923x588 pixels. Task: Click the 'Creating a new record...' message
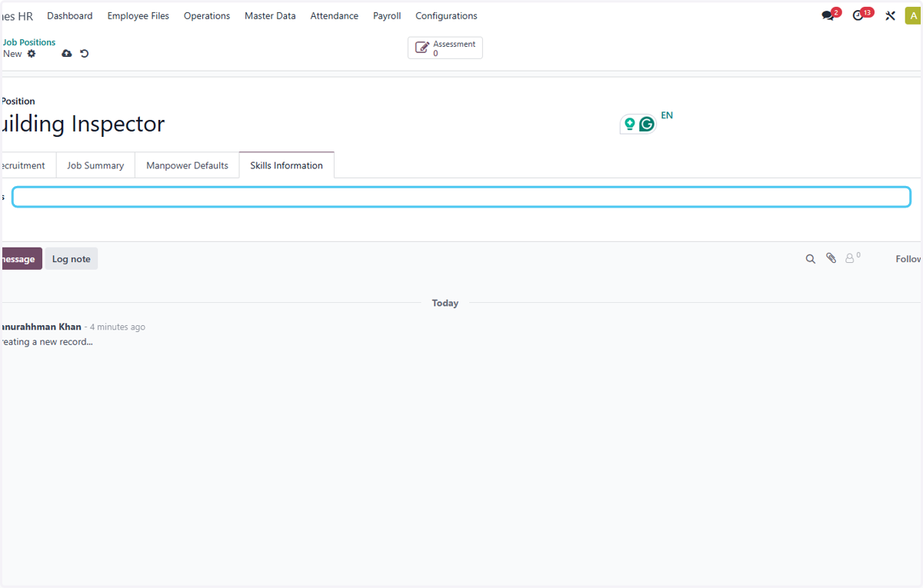46,341
